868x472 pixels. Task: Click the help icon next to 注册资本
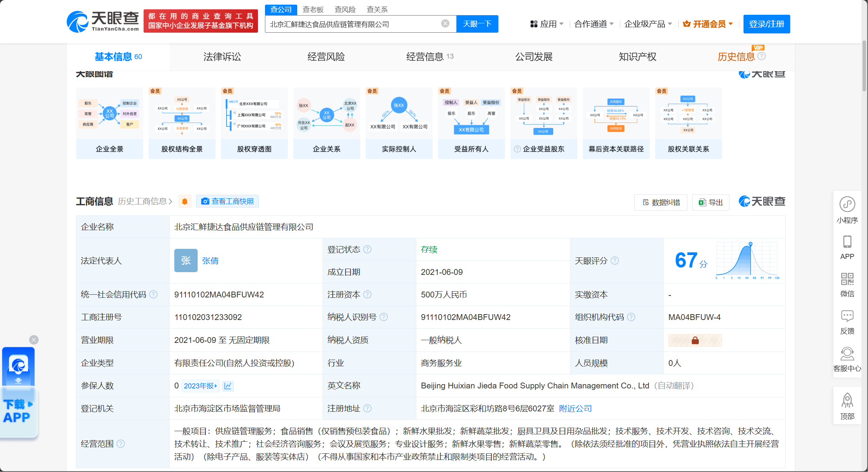[x=367, y=294]
